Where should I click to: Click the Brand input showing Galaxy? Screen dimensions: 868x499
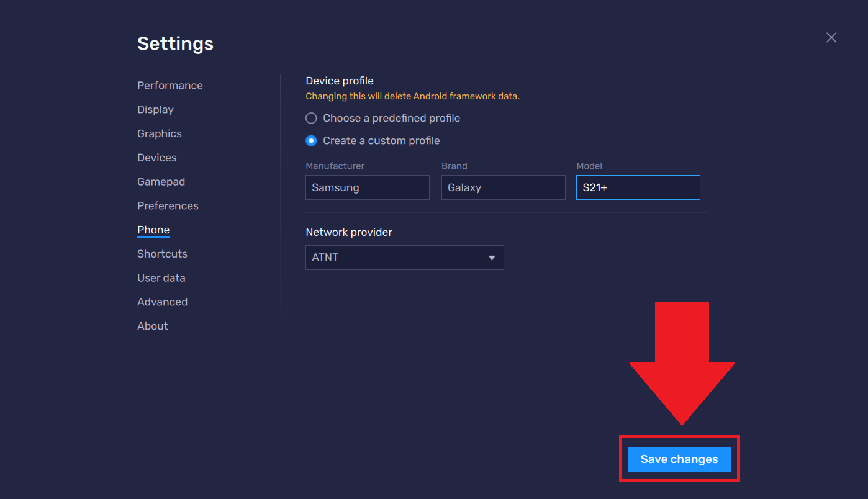[503, 187]
